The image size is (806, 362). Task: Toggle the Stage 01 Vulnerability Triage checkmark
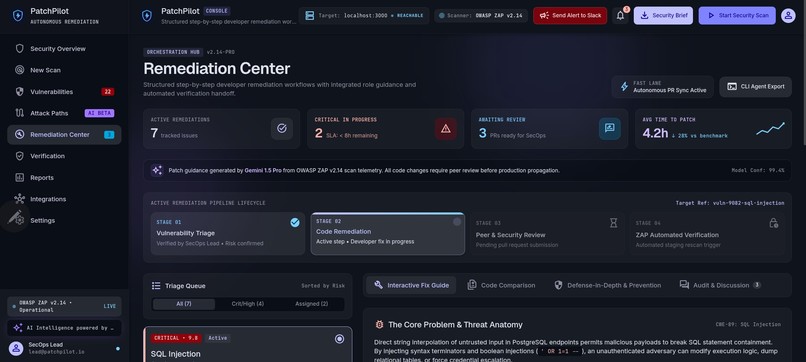[295, 222]
